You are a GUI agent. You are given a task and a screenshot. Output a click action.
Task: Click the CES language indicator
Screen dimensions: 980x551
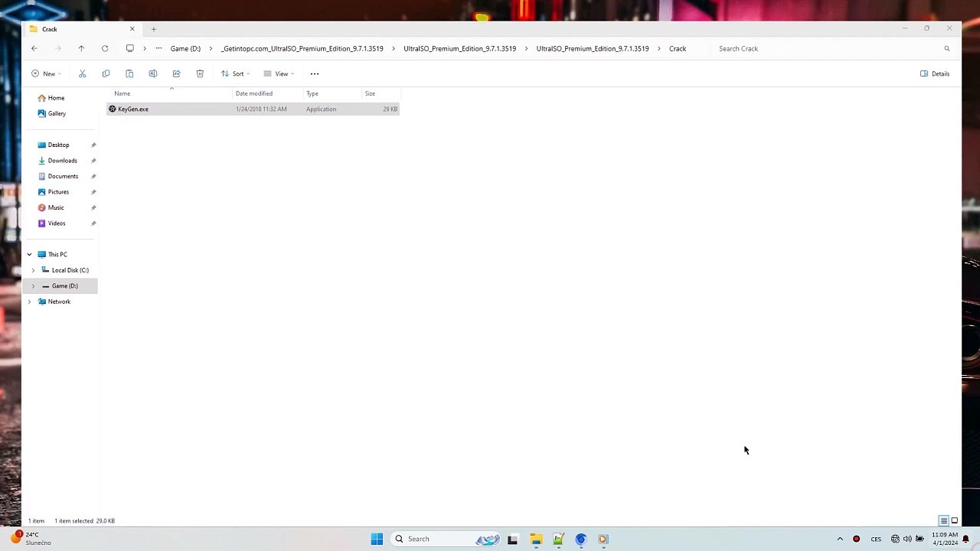click(x=876, y=539)
